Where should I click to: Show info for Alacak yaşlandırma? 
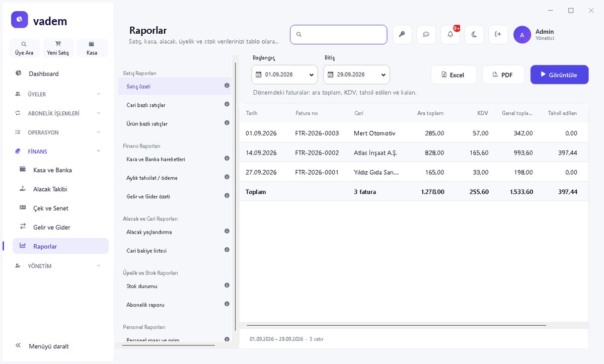227,231
